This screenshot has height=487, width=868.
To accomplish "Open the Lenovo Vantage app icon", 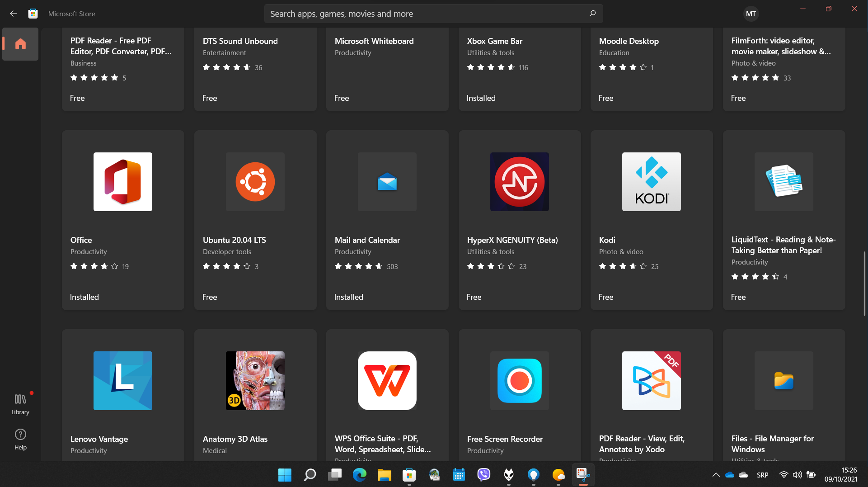I will click(123, 381).
